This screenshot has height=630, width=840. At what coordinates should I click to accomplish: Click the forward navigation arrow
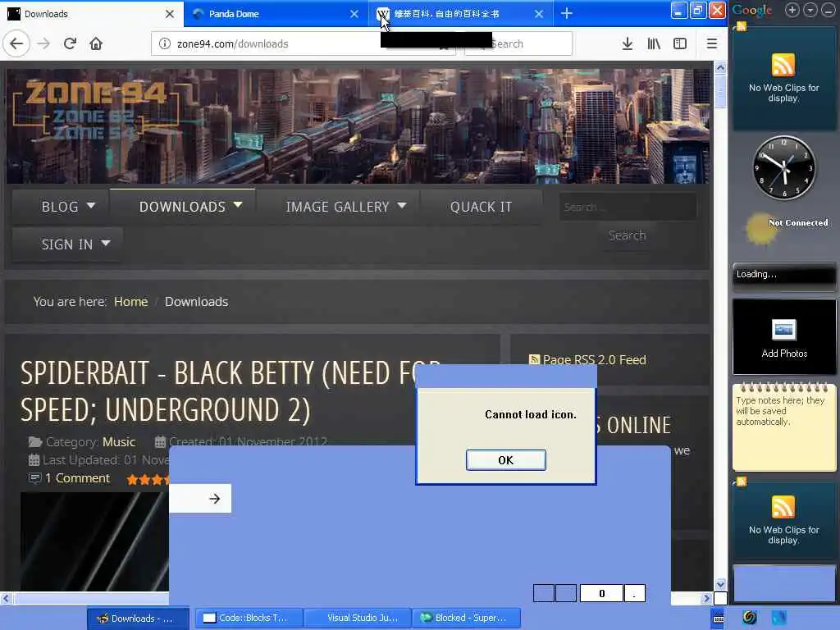44,43
